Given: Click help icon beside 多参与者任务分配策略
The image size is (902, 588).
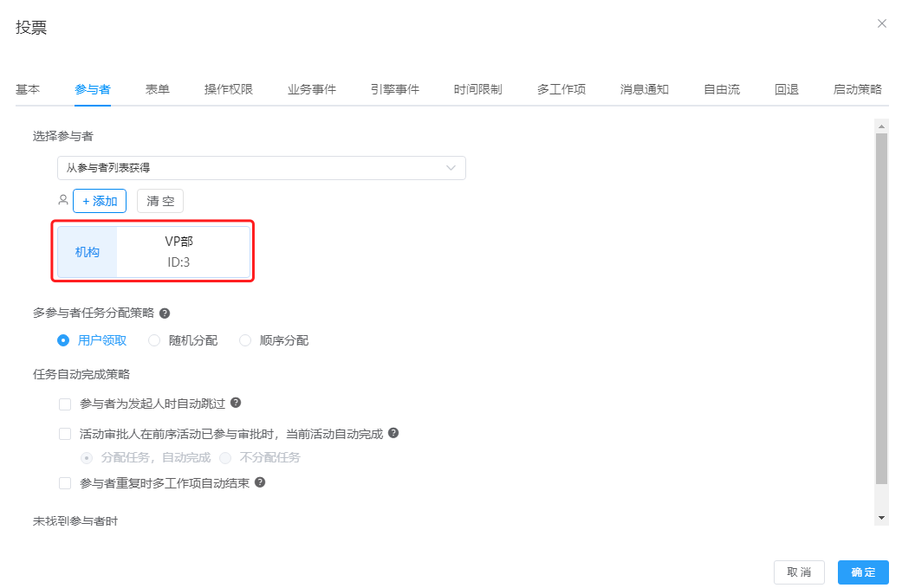Looking at the screenshot, I should click(165, 313).
